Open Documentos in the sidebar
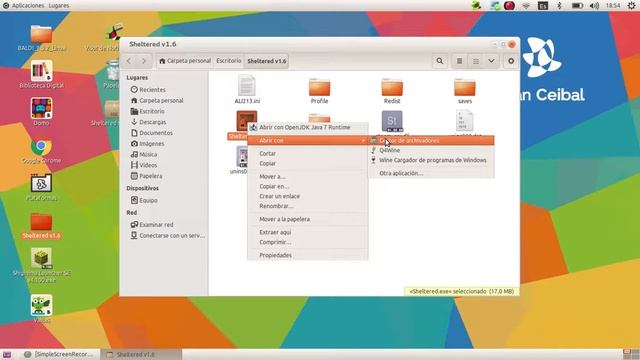This screenshot has height=360, width=640. coord(156,133)
